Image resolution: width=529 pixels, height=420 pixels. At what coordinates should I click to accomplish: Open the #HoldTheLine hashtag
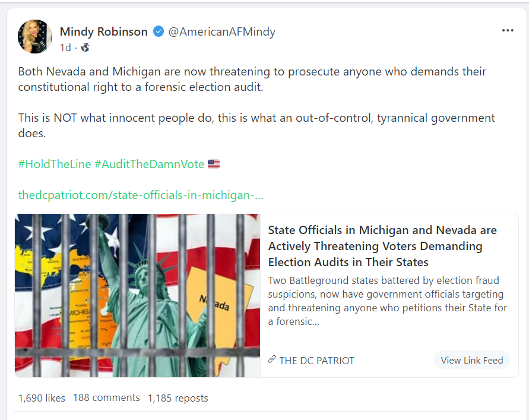pyautogui.click(x=54, y=164)
